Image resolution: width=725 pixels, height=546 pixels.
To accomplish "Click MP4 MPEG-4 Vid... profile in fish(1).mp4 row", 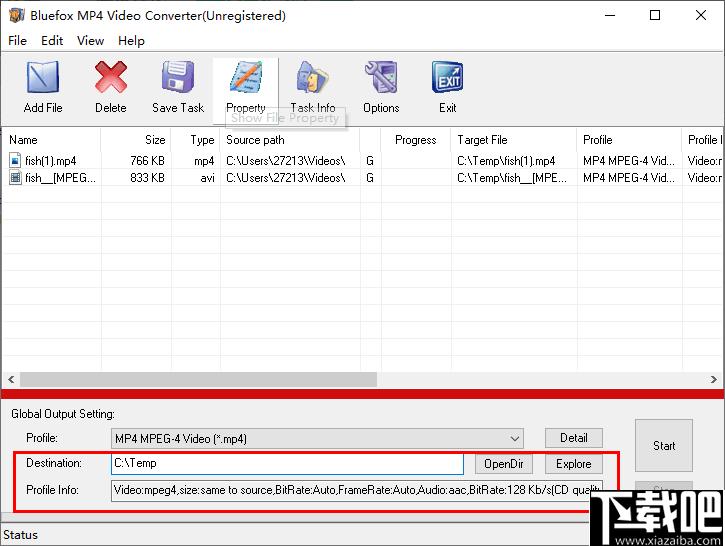I will coord(628,161).
